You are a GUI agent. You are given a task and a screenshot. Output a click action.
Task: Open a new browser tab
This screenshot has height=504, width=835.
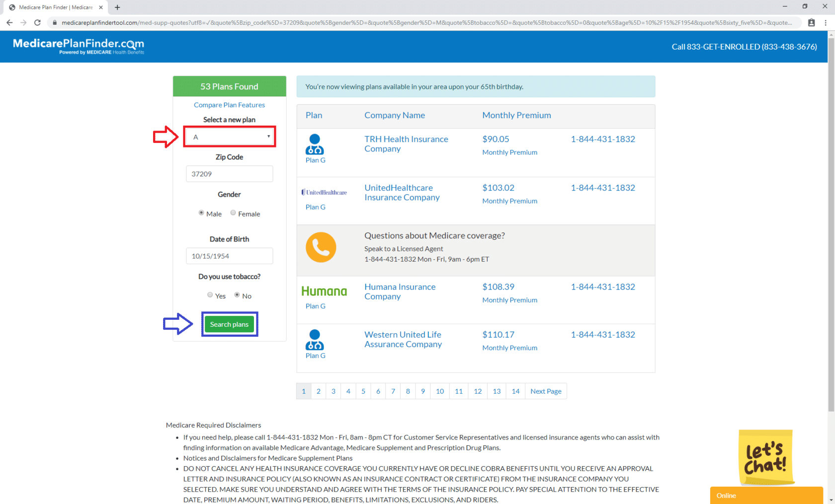117,7
